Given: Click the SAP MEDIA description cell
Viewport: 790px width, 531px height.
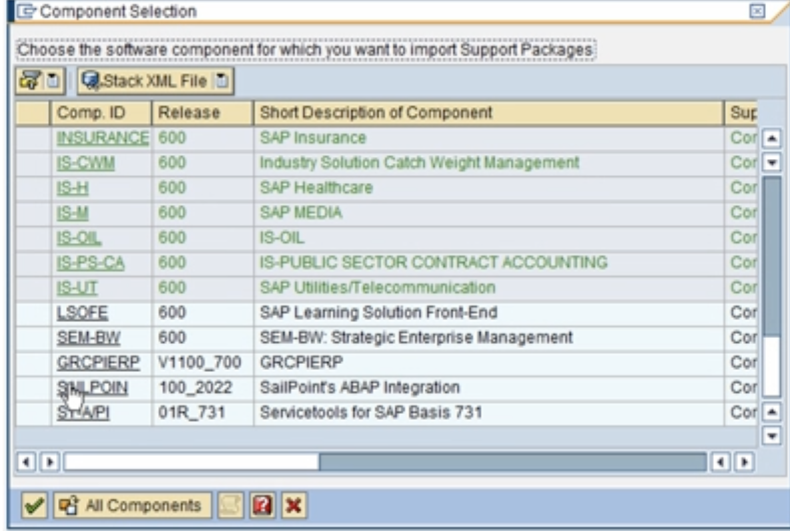Looking at the screenshot, I should pos(488,213).
